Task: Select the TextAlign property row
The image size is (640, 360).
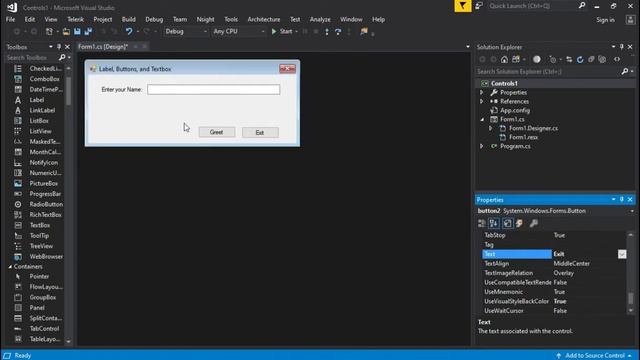Action: pyautogui.click(x=554, y=264)
